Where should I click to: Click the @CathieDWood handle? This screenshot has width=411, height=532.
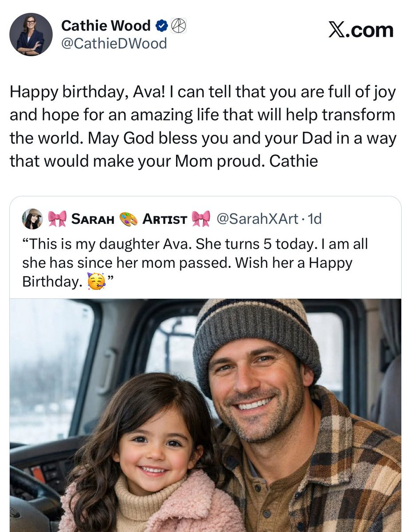pos(114,43)
